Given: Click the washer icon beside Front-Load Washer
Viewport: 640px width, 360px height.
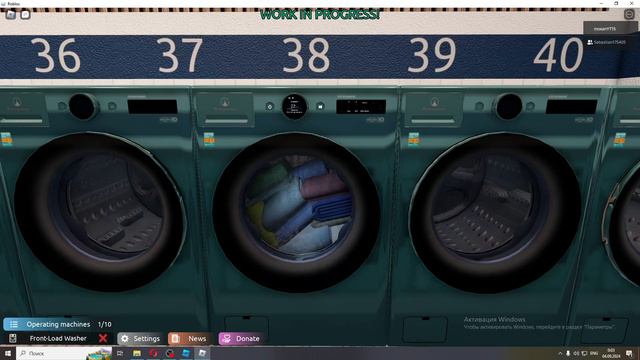Looking at the screenshot, I should 13,338.
